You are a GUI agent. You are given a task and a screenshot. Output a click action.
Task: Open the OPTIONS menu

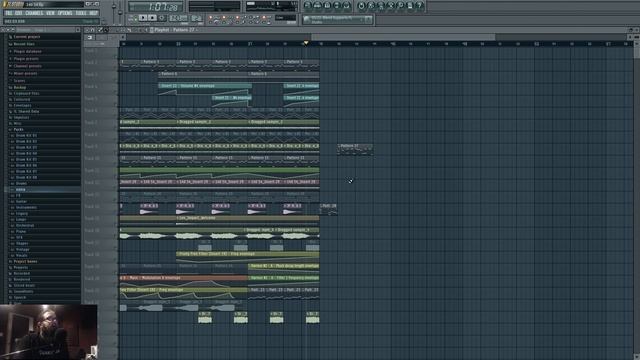pyautogui.click(x=65, y=13)
